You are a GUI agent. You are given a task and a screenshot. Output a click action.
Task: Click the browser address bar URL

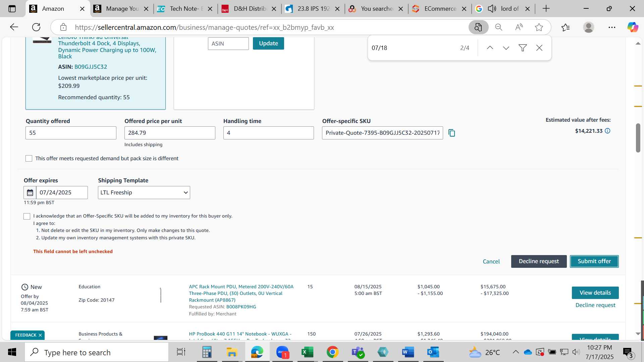pyautogui.click(x=204, y=27)
